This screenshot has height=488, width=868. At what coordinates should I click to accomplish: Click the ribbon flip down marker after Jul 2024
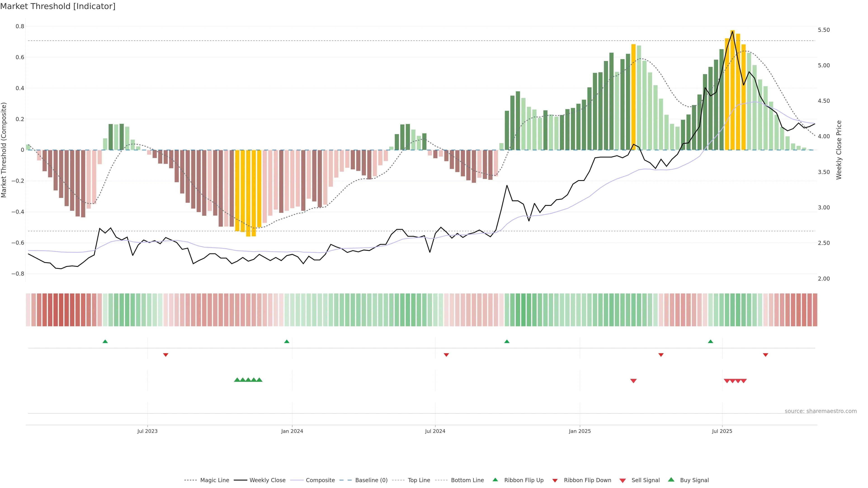(x=446, y=355)
